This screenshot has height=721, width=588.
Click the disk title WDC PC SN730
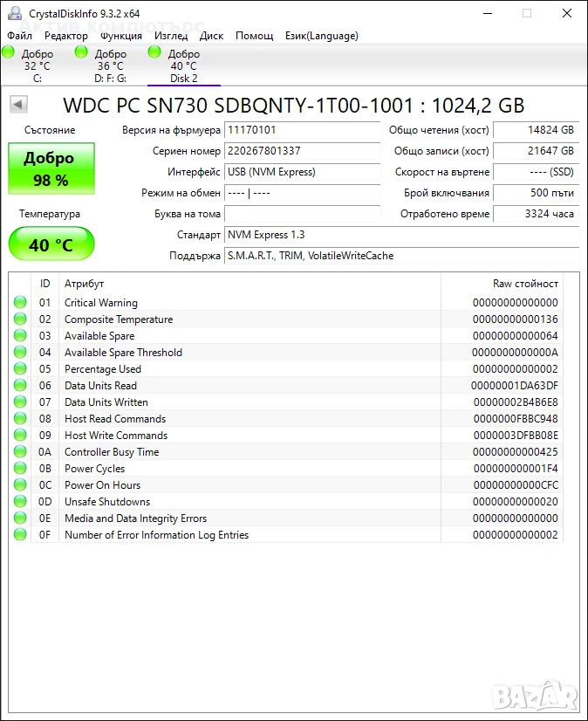click(x=293, y=106)
